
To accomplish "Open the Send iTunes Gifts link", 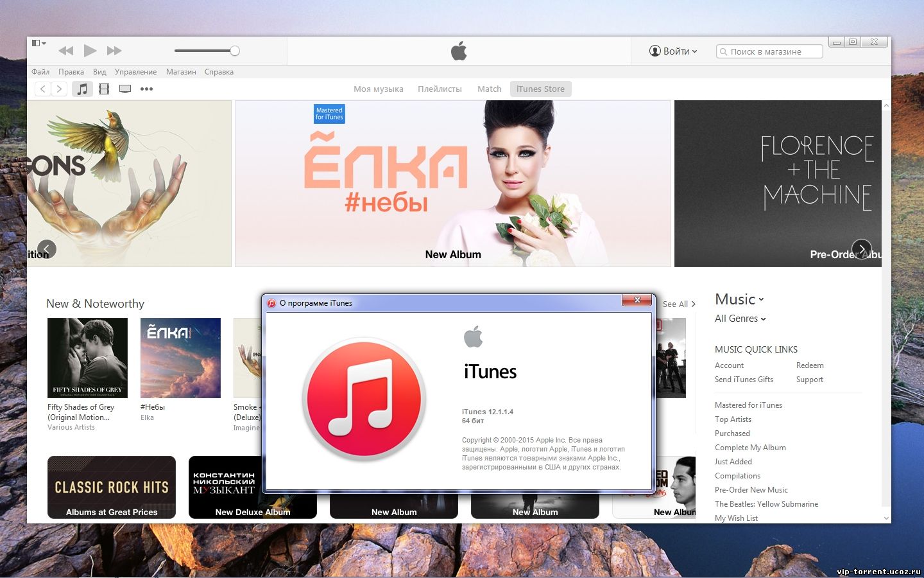I will tap(744, 380).
